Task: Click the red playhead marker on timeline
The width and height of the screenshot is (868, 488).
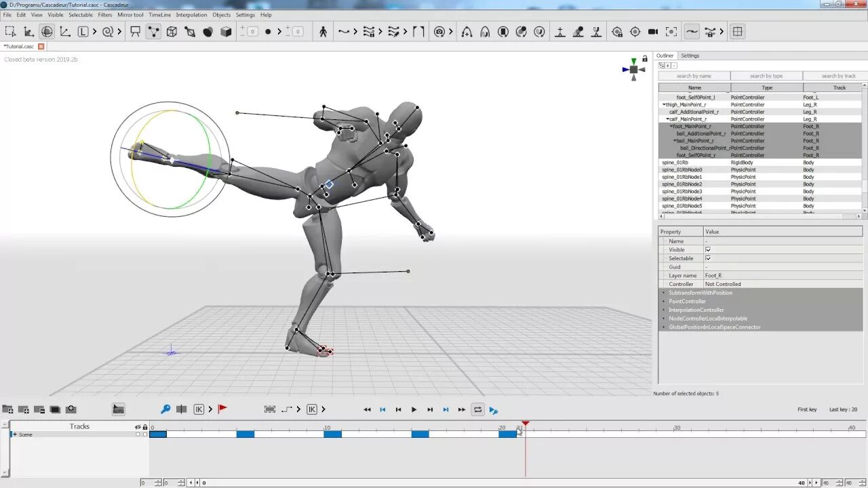Action: pyautogui.click(x=526, y=424)
